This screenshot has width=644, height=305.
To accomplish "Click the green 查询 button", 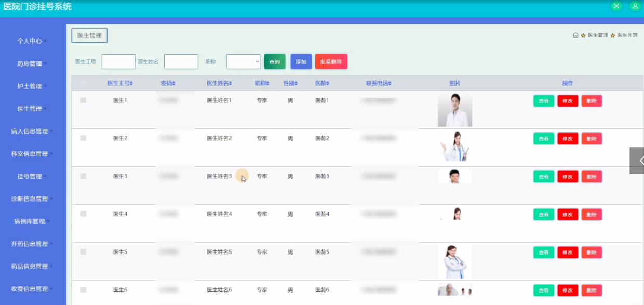I will pyautogui.click(x=275, y=61).
